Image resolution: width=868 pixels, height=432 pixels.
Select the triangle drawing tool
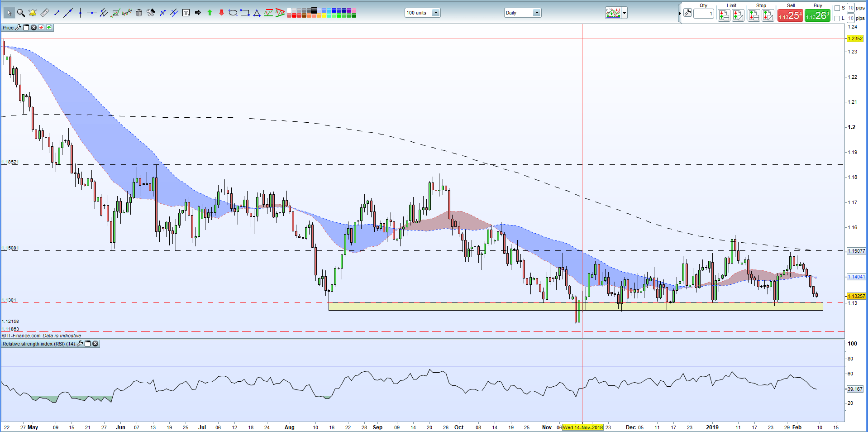coord(257,13)
